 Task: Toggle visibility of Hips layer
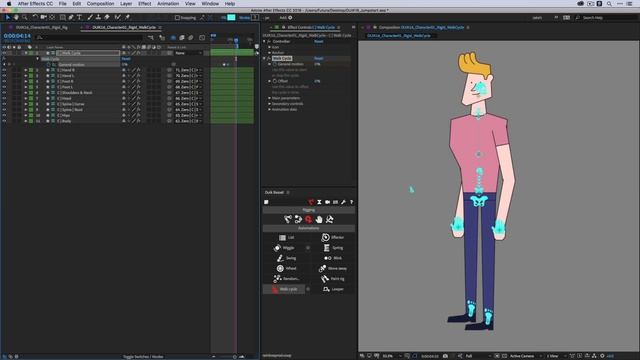pyautogui.click(x=4, y=116)
